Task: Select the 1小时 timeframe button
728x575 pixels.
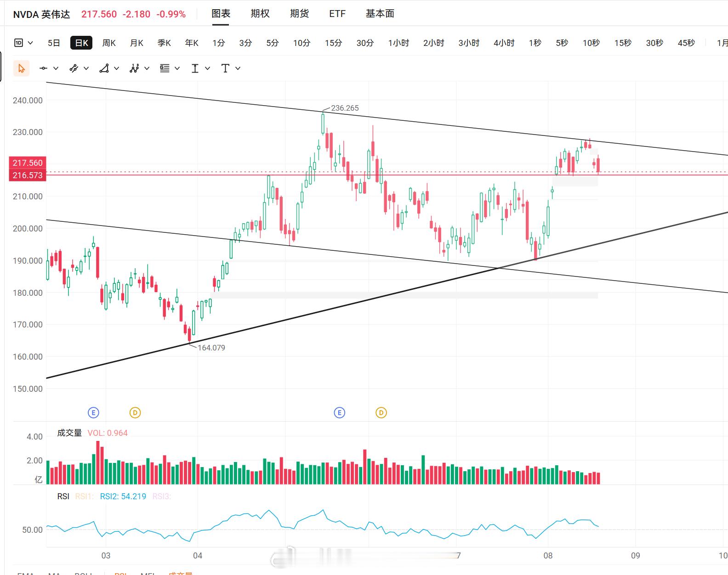Action: [398, 43]
